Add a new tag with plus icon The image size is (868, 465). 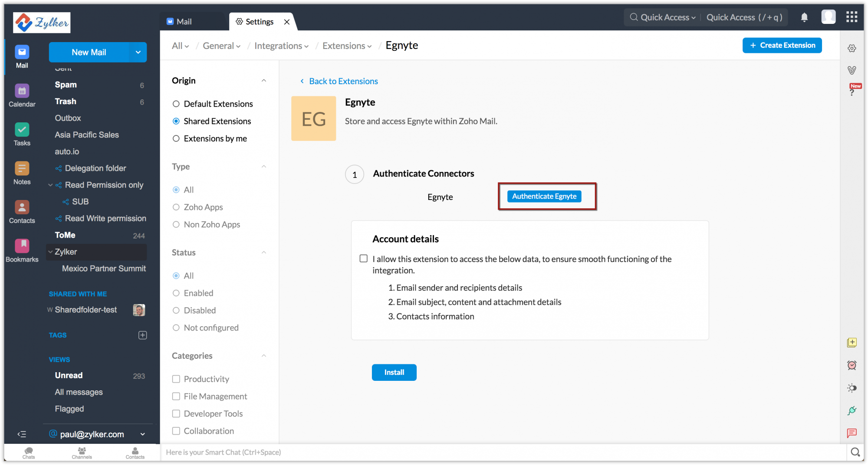click(x=142, y=335)
